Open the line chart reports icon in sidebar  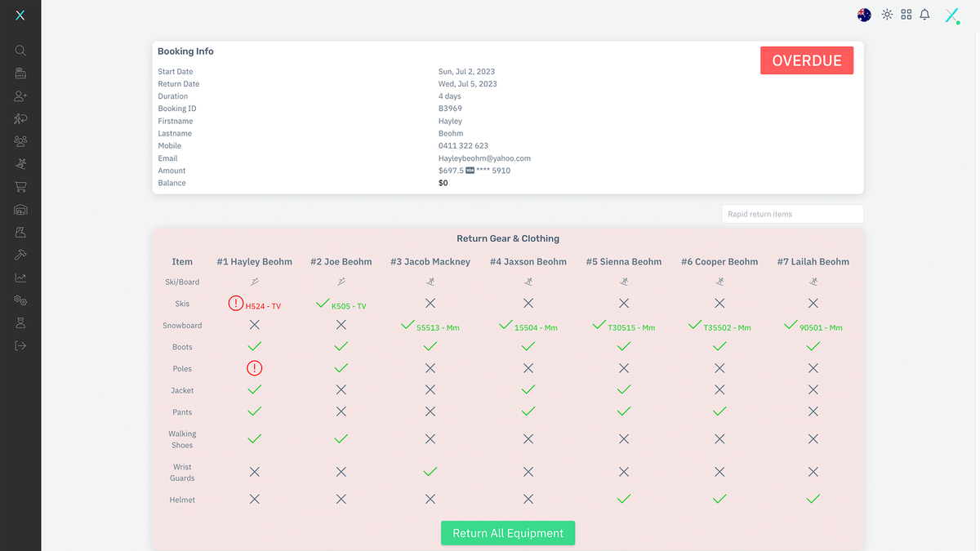click(x=20, y=278)
